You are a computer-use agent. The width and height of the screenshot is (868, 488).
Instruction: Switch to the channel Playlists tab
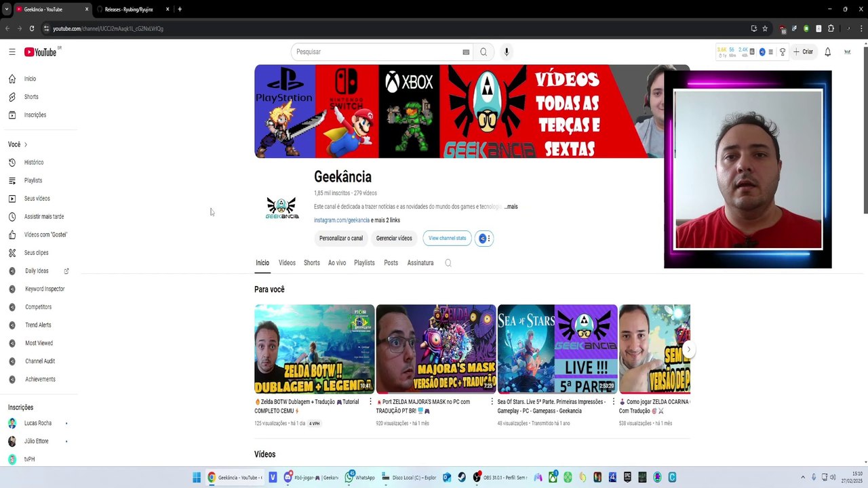coord(364,263)
